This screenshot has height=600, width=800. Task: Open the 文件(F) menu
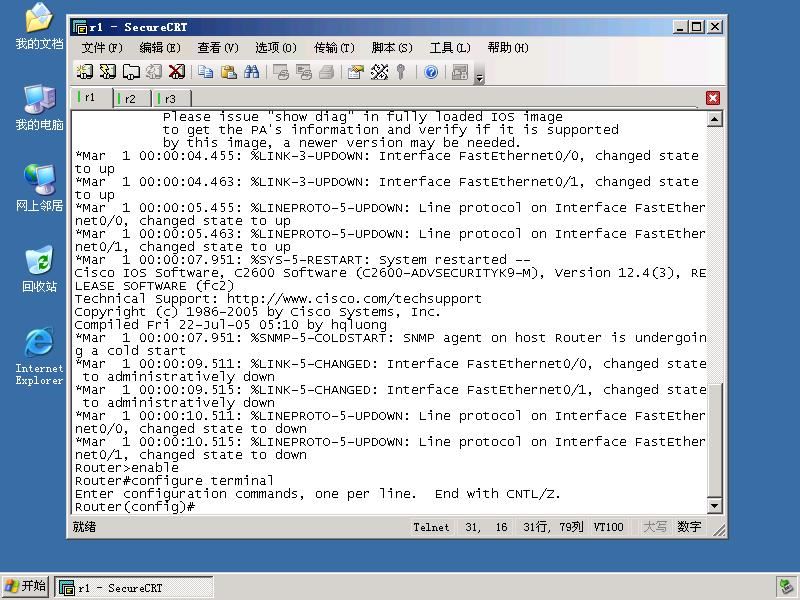pos(102,48)
